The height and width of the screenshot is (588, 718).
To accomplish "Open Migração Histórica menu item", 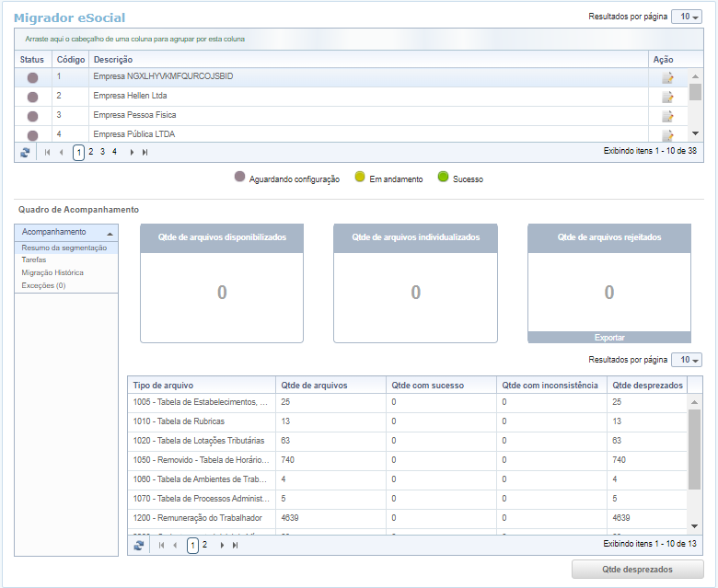I will coord(52,273).
